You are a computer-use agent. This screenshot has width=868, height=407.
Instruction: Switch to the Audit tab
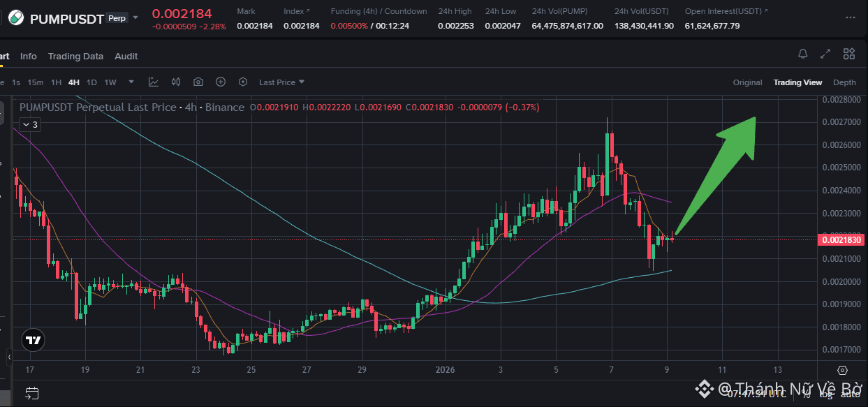pos(126,56)
